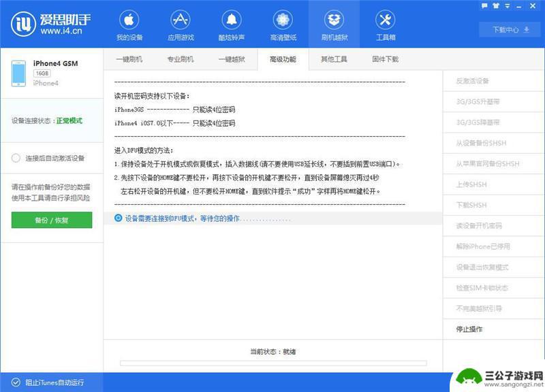This screenshot has height=392, width=545.
Task: Open the 高清壁纸 wallpapers section
Action: coord(283,25)
